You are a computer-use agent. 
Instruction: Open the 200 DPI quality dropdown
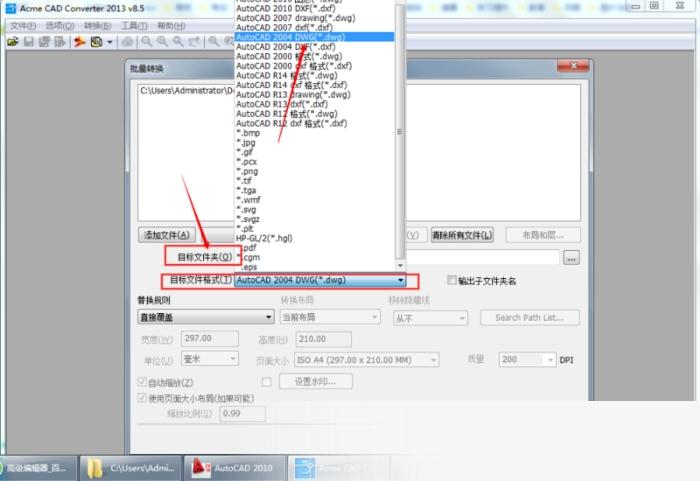[x=527, y=360]
